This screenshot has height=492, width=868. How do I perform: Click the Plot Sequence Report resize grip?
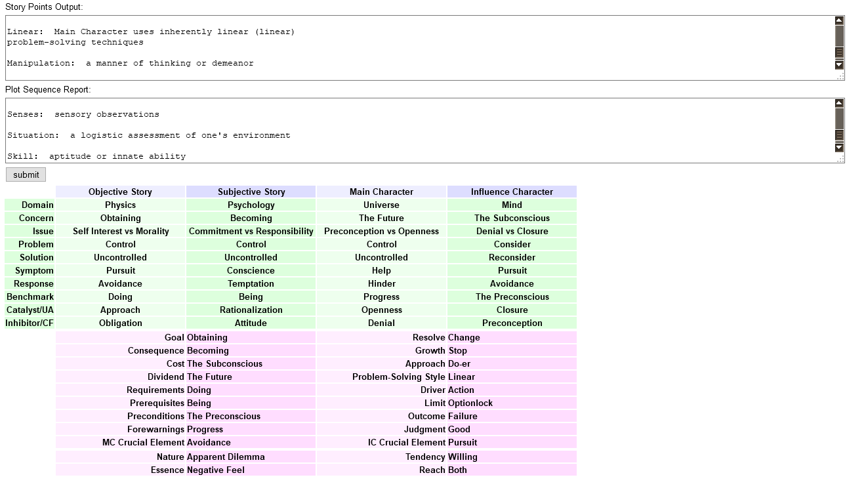pyautogui.click(x=840, y=159)
